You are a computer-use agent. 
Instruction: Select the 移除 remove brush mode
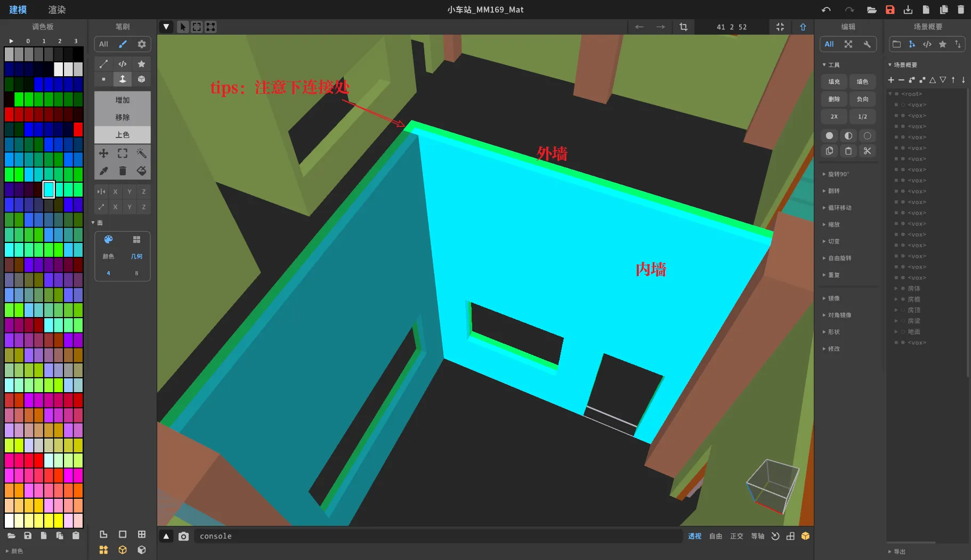click(x=122, y=117)
